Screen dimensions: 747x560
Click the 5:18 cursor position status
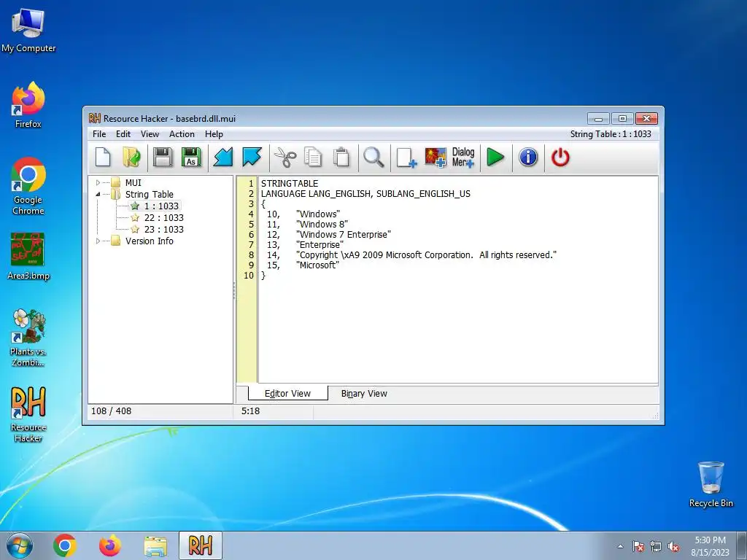point(251,411)
